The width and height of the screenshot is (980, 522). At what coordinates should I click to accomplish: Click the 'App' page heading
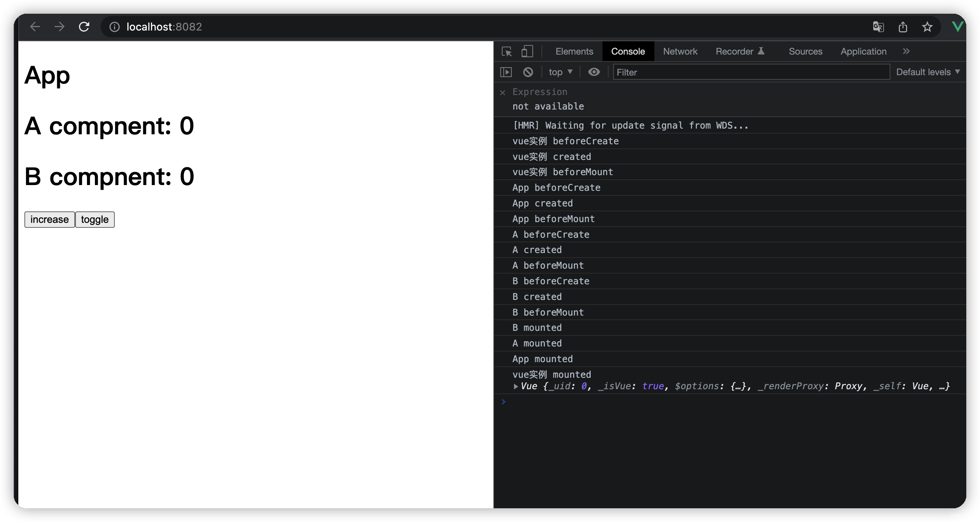point(47,76)
